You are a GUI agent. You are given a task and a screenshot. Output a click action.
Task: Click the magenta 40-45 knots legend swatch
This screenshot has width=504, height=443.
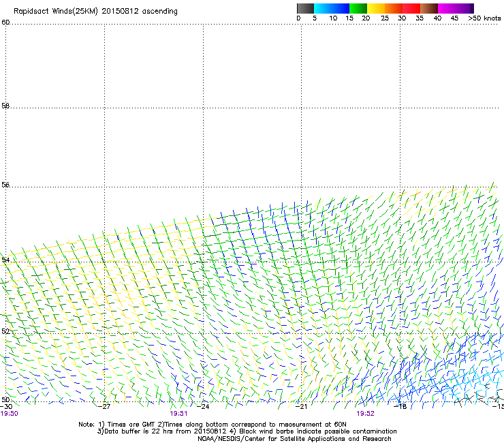tap(447, 8)
